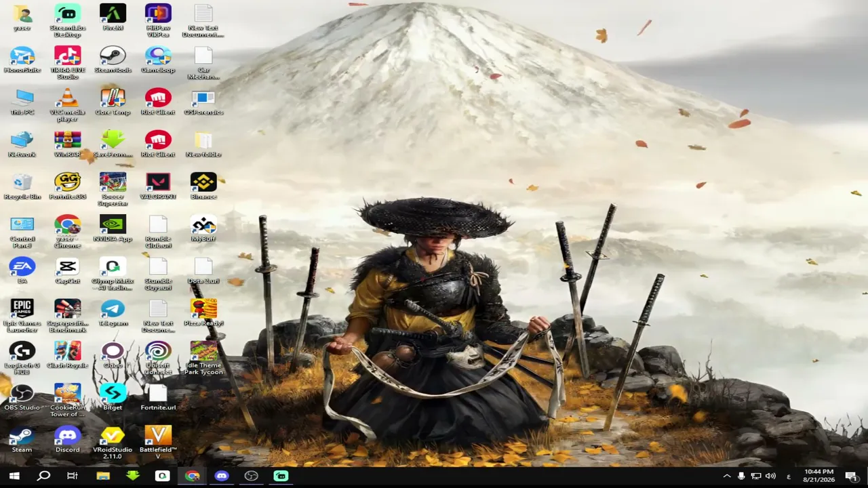Viewport: 868px width, 488px height.
Task: Select the Dota 2.url shortcut
Action: (203, 270)
